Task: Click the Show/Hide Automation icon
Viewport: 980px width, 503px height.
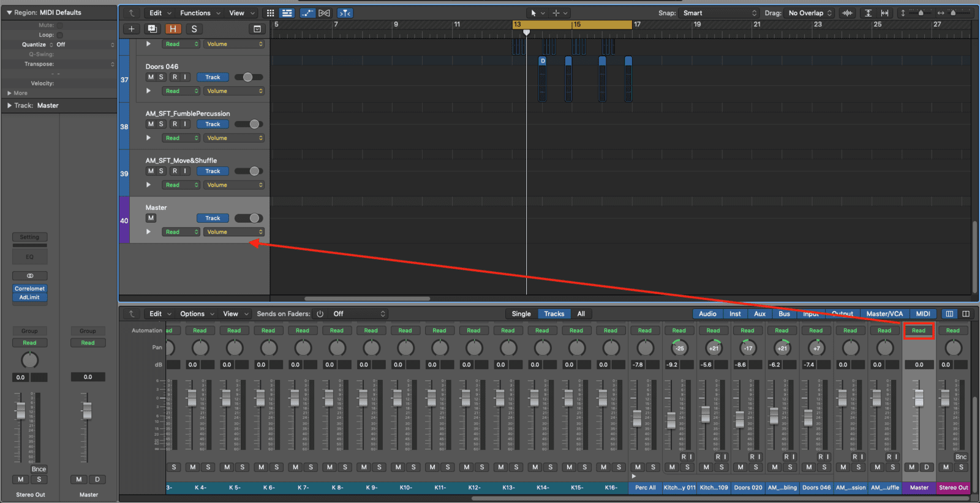Action: pyautogui.click(x=307, y=13)
